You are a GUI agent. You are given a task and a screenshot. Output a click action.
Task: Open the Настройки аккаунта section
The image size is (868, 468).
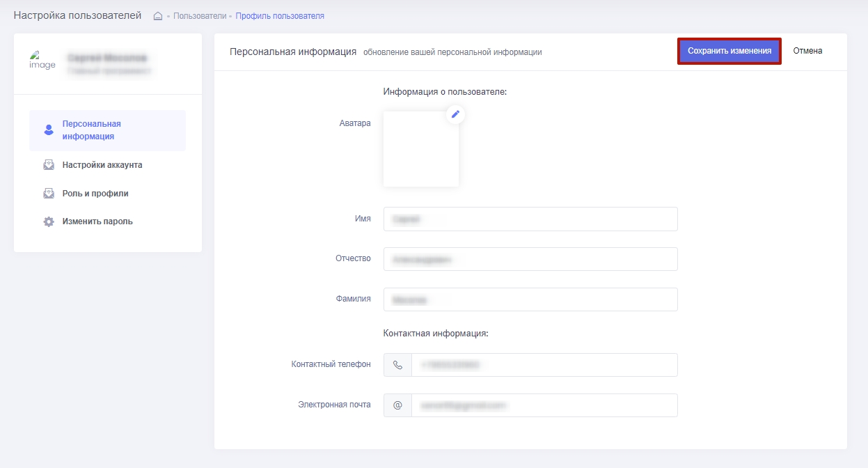coord(102,166)
